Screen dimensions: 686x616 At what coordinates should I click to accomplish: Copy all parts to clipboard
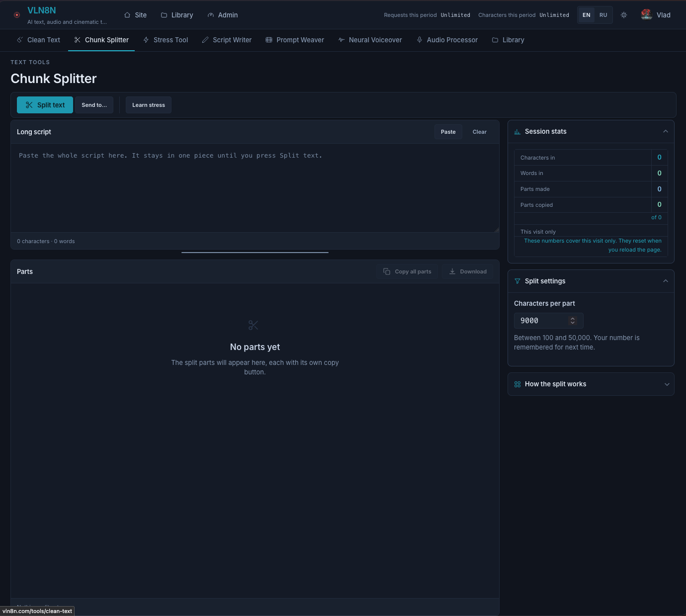click(x=407, y=271)
